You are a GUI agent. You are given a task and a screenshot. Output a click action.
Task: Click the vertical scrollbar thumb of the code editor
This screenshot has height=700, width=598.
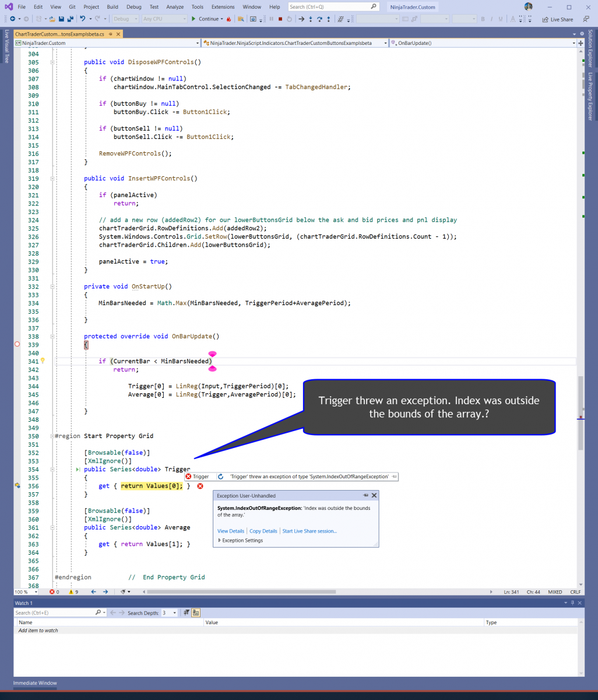pyautogui.click(x=581, y=413)
